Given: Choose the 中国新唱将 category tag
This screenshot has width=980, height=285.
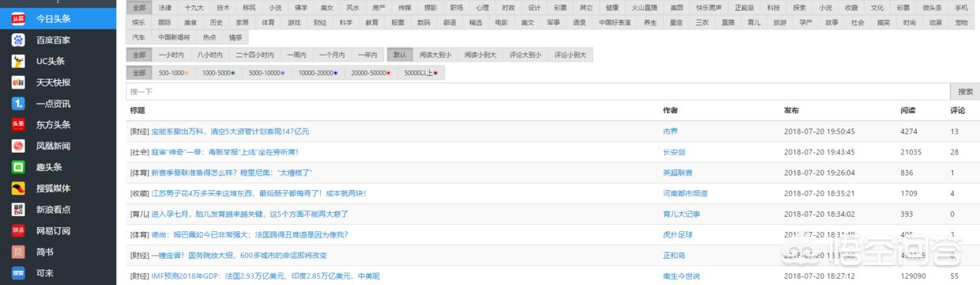Looking at the screenshot, I should click(174, 37).
